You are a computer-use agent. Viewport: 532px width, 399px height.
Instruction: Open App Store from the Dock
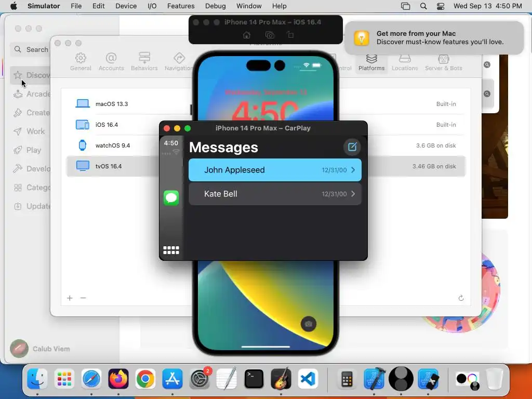point(172,379)
